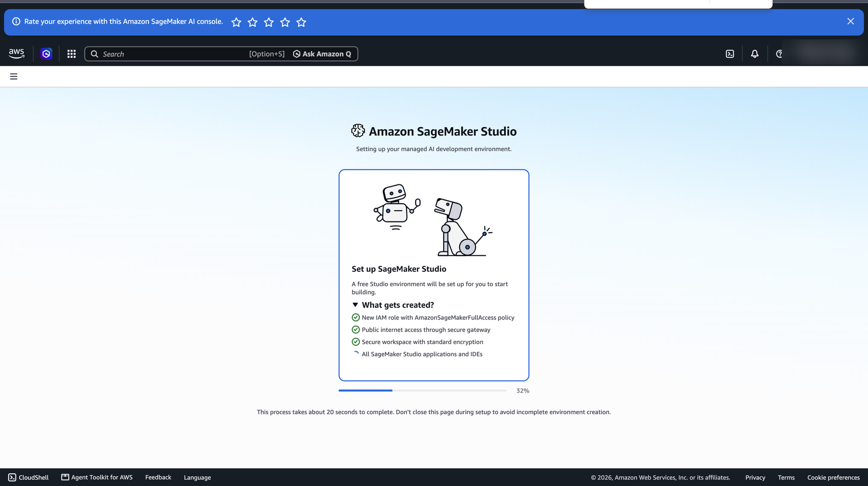The width and height of the screenshot is (868, 486).
Task: Click loading spinner beside All SageMaker Studio
Action: click(355, 354)
